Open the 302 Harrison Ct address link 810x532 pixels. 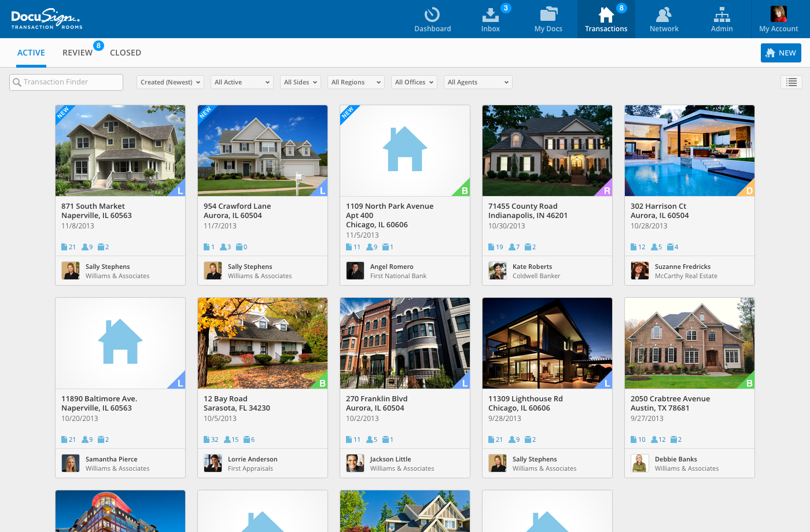click(660, 210)
